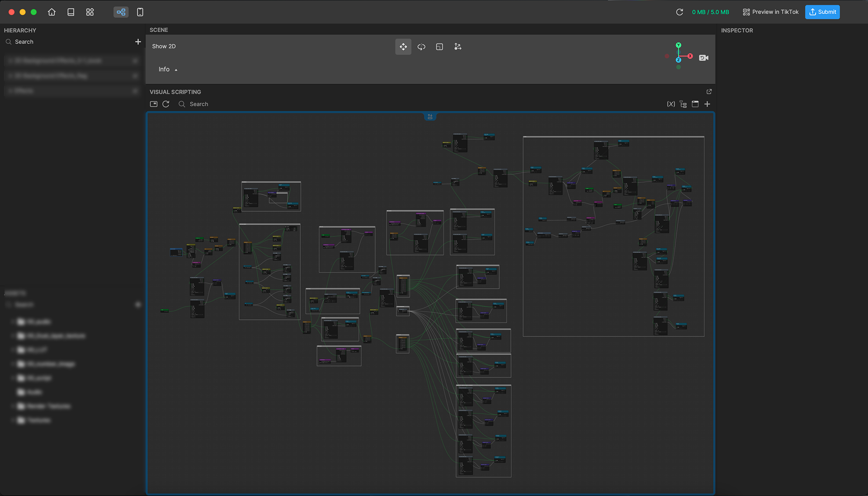Open the templates grid icon
This screenshot has width=868, height=496.
(90, 12)
